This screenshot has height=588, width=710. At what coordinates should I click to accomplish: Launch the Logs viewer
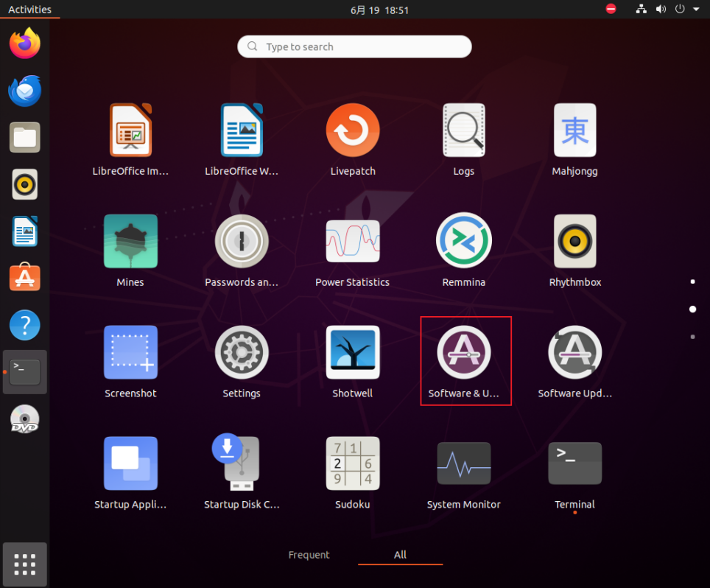pyautogui.click(x=464, y=130)
